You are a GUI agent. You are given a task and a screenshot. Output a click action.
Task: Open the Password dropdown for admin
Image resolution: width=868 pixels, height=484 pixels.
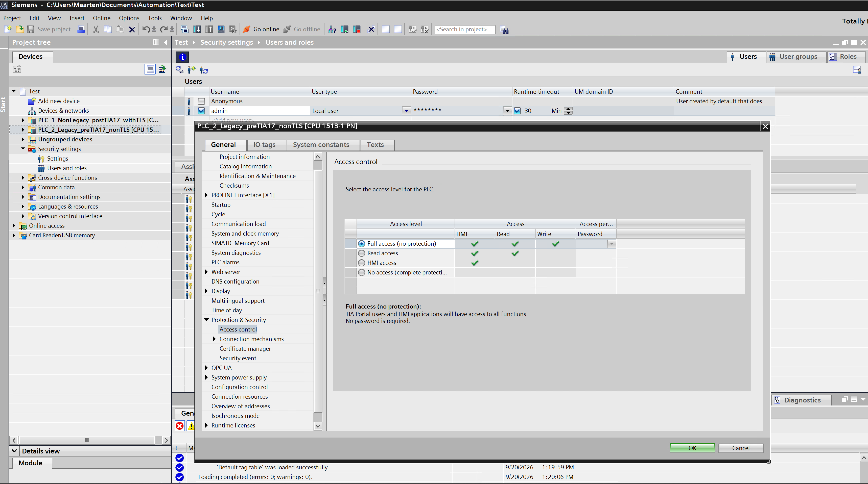507,111
